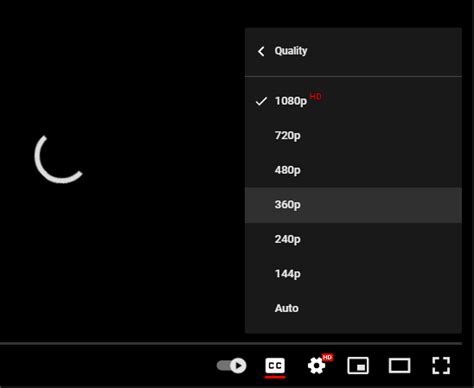474x388 pixels.
Task: Toggle the autoplay switch
Action: tap(232, 366)
